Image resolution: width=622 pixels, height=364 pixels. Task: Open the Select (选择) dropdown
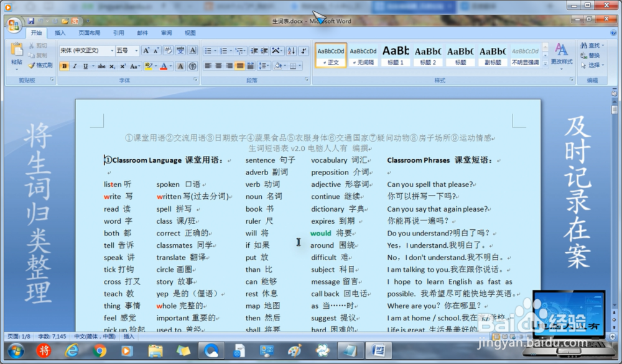(593, 65)
